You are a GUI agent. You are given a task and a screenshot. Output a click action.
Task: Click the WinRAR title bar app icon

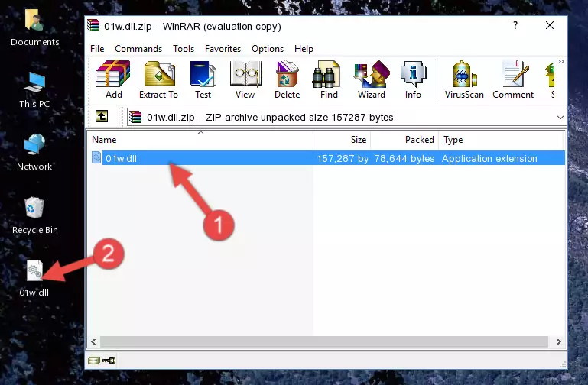pyautogui.click(x=93, y=26)
